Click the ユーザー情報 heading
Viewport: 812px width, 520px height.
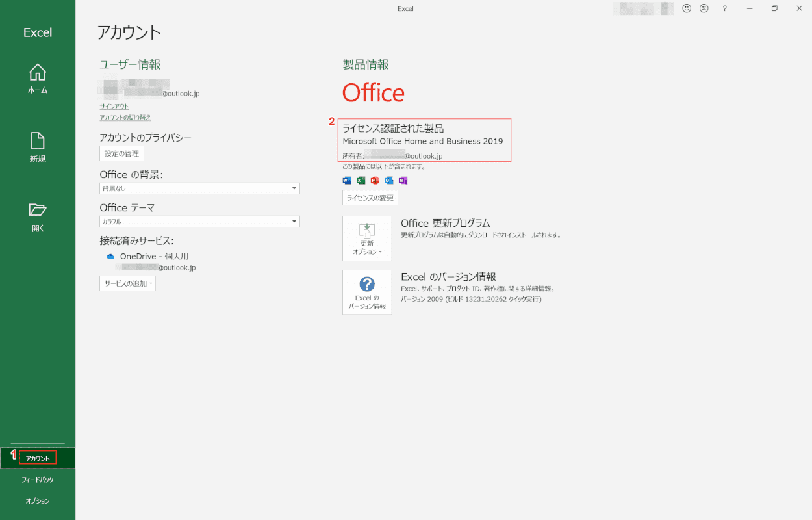click(130, 64)
